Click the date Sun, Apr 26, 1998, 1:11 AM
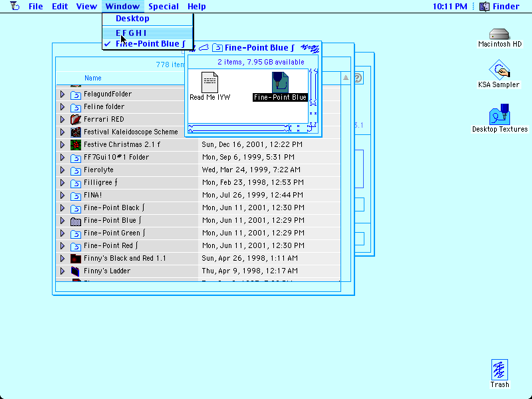This screenshot has width=532, height=399. (250, 258)
